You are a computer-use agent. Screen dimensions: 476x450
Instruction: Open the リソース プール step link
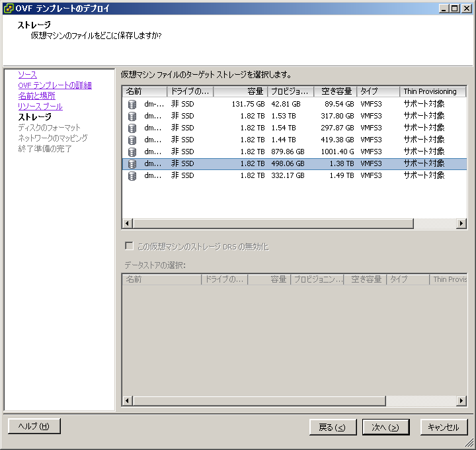point(40,107)
